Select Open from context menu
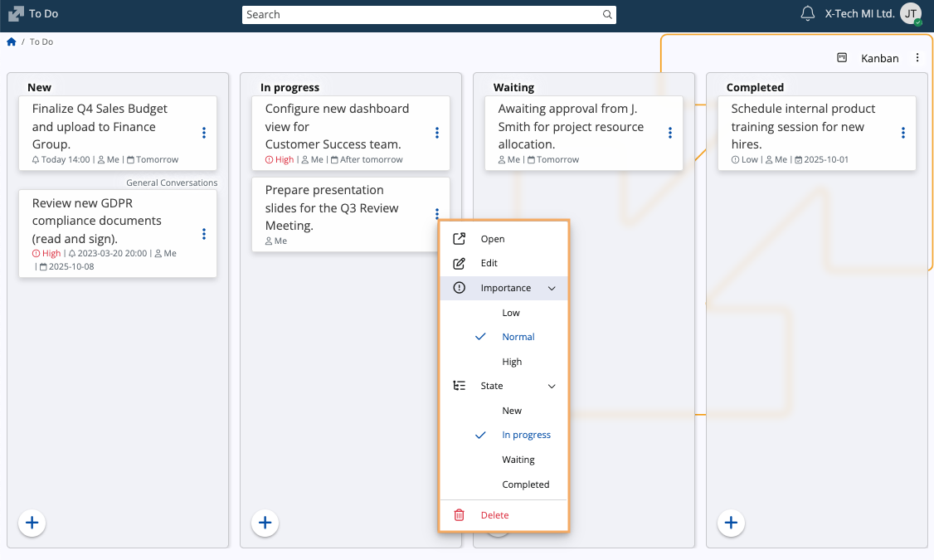934x560 pixels. [x=493, y=239]
